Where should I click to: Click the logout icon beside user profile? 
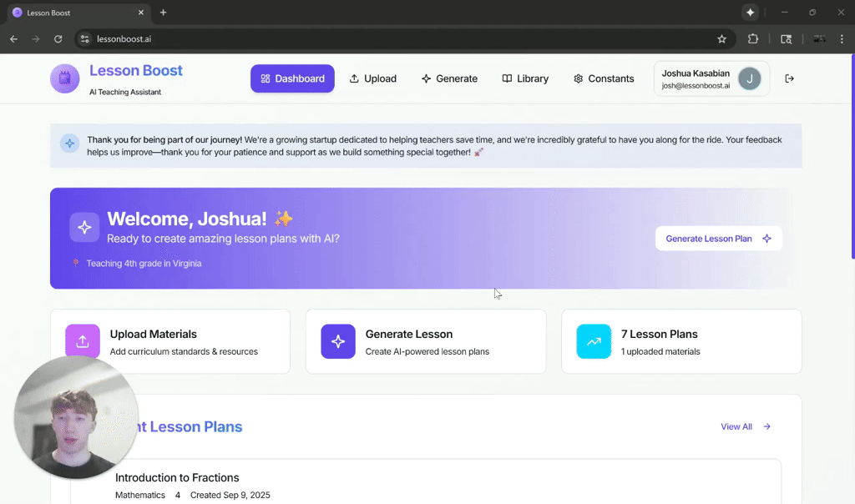coord(789,78)
